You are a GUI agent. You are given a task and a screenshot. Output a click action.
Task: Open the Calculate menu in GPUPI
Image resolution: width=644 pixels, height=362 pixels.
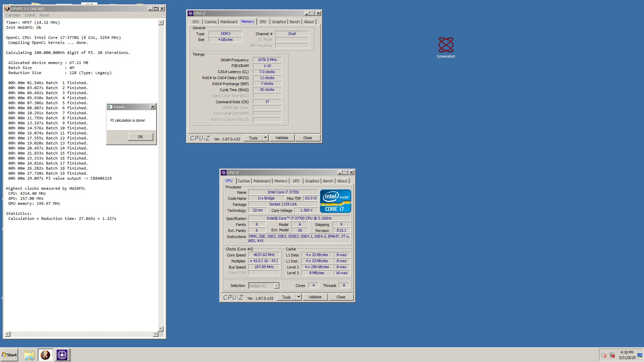point(13,15)
